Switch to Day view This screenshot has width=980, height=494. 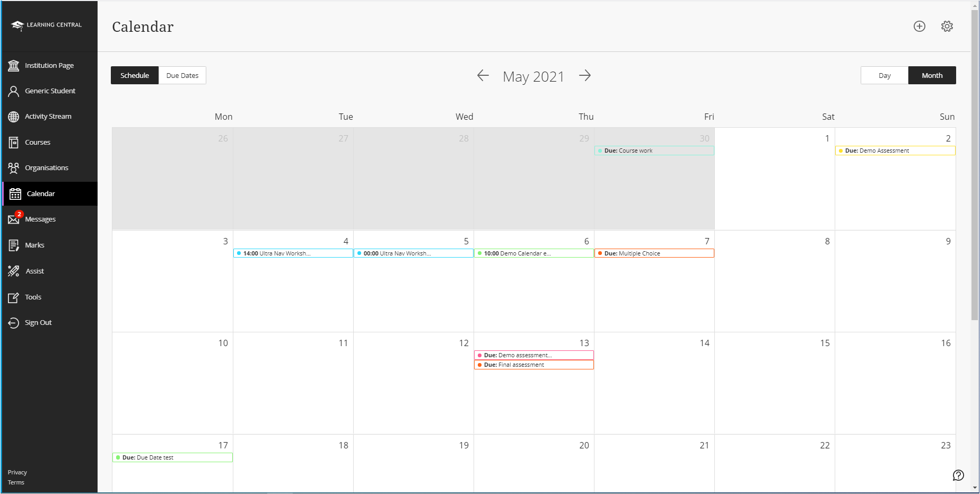pyautogui.click(x=883, y=75)
